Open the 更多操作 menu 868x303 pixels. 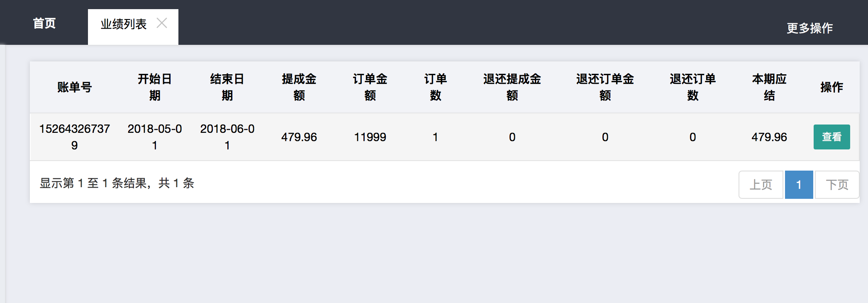(x=809, y=28)
